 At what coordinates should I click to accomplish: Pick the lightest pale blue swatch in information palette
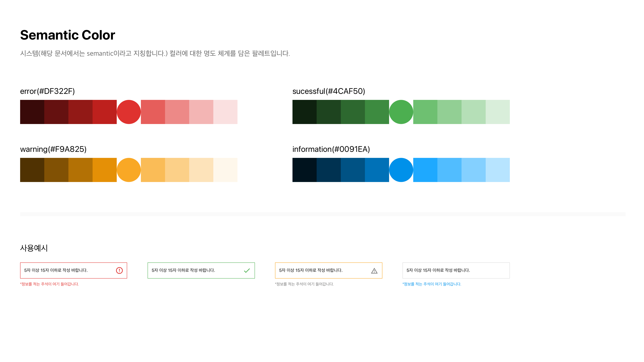(498, 170)
